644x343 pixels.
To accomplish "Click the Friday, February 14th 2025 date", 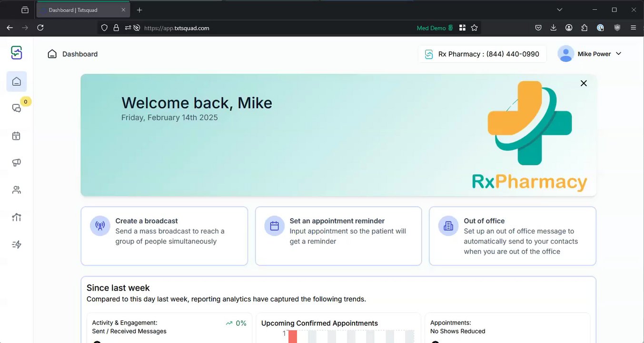I will coord(169,117).
